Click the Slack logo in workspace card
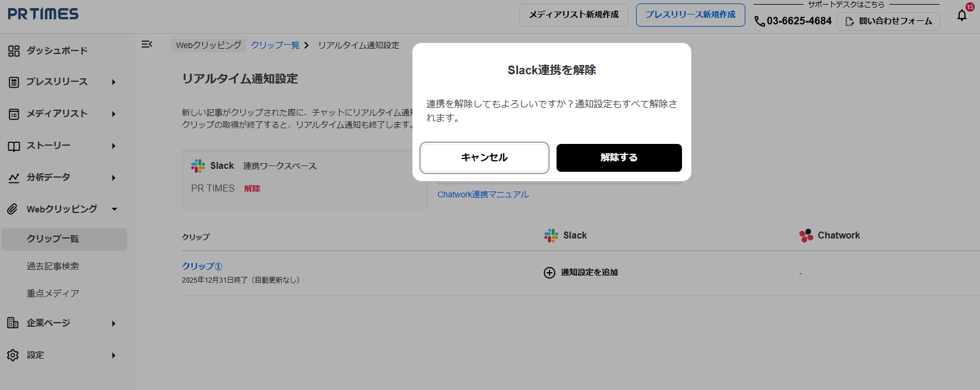This screenshot has height=390, width=980. pyautogui.click(x=198, y=166)
